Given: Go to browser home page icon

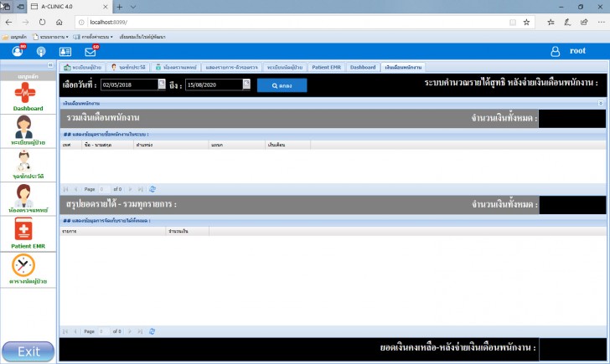Looking at the screenshot, I should point(59,22).
